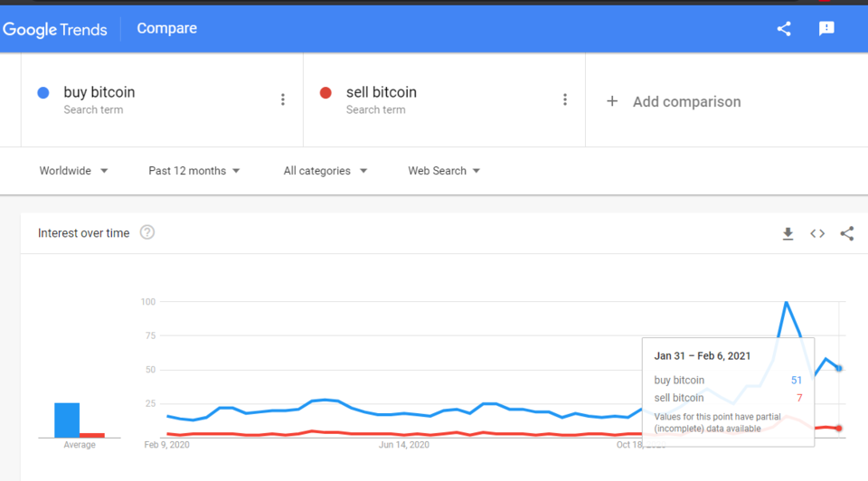Click the share icon in the blue header

[x=784, y=29]
